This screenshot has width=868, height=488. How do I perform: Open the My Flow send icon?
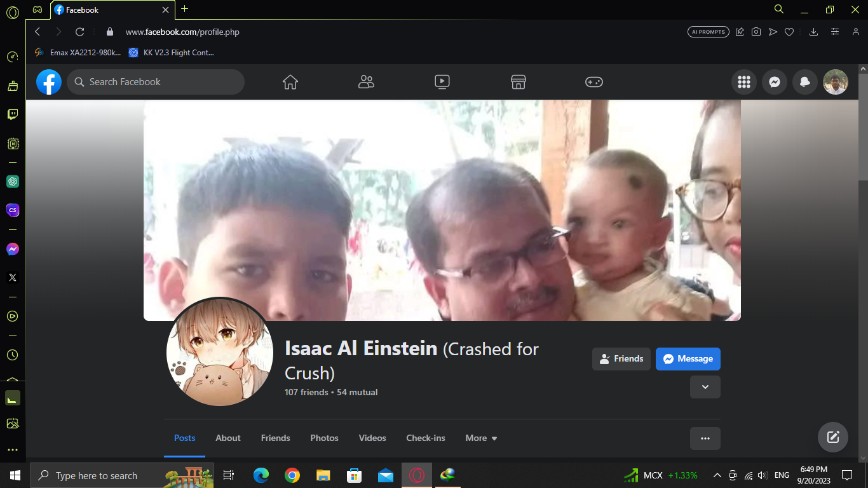click(773, 32)
